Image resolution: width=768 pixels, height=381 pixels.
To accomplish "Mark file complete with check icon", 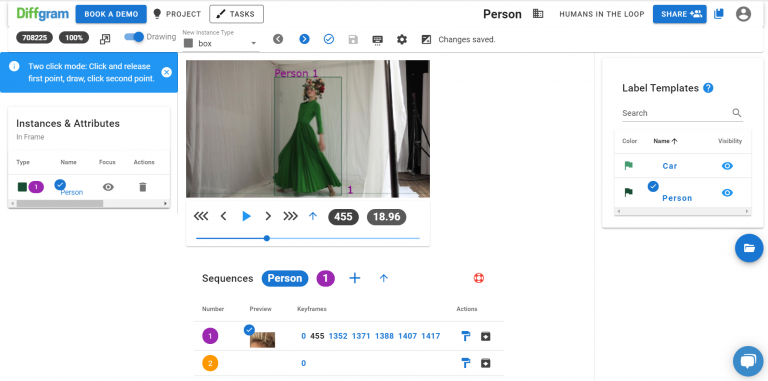I will pos(329,39).
